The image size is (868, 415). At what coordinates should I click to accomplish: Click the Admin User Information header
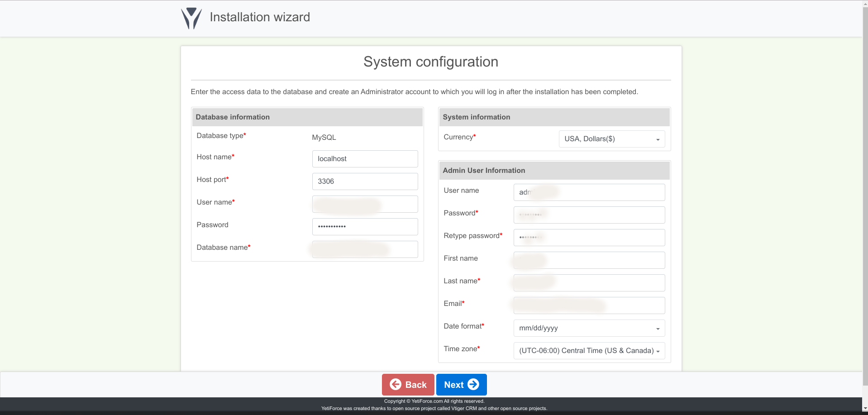(554, 171)
